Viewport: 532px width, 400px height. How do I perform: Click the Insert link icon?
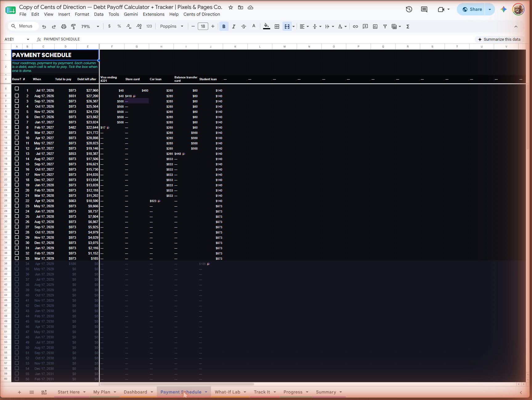(355, 27)
